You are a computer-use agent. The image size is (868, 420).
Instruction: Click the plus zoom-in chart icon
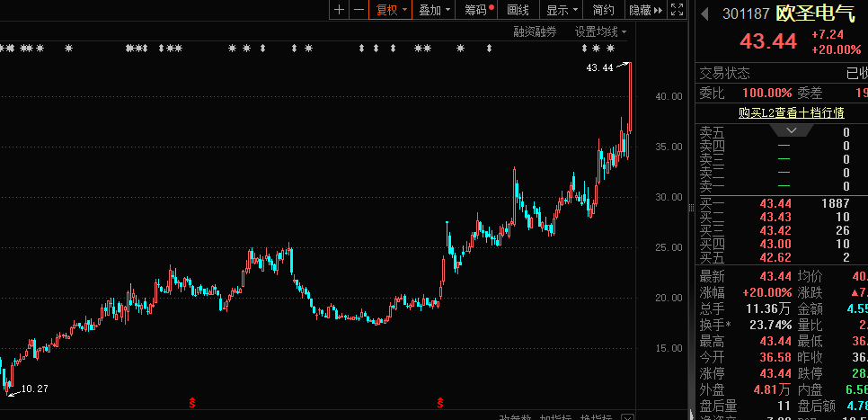339,10
